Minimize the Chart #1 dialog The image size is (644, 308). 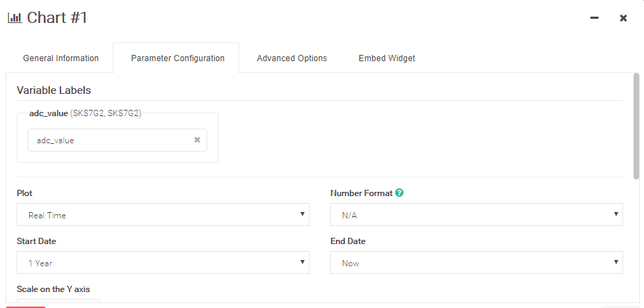(595, 18)
